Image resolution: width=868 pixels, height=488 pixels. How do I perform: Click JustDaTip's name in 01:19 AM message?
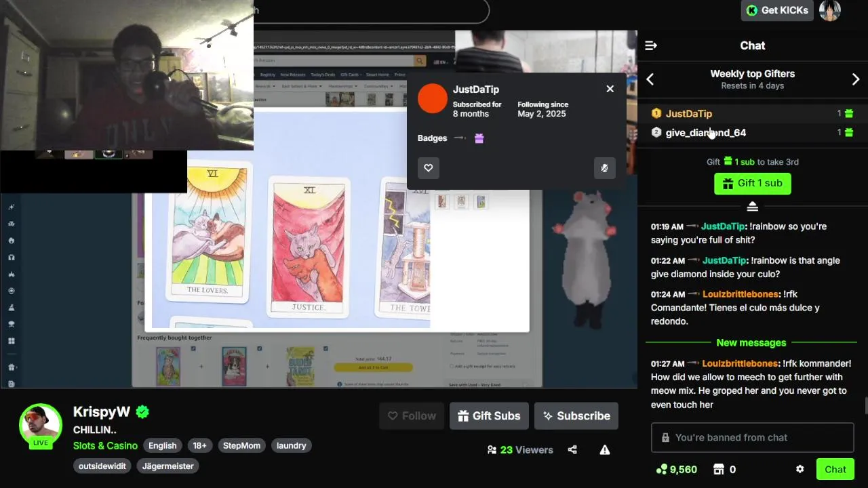(x=723, y=226)
